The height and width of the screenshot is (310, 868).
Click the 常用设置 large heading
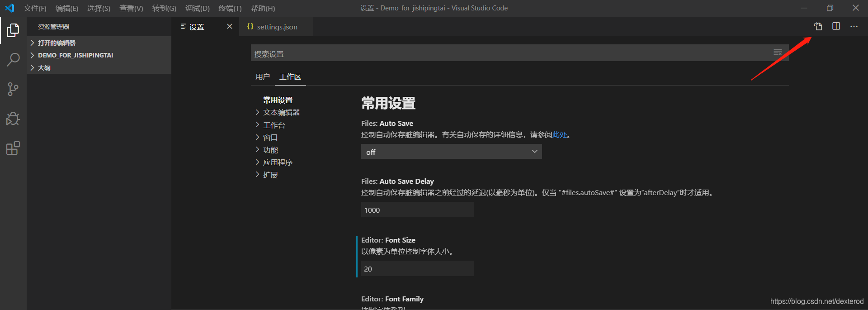point(388,103)
